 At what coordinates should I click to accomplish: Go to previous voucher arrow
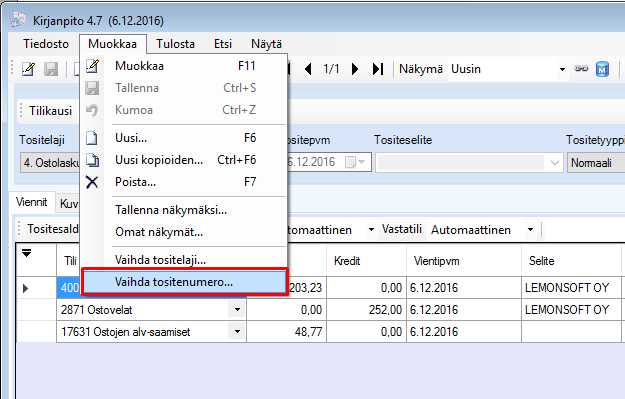[308, 69]
